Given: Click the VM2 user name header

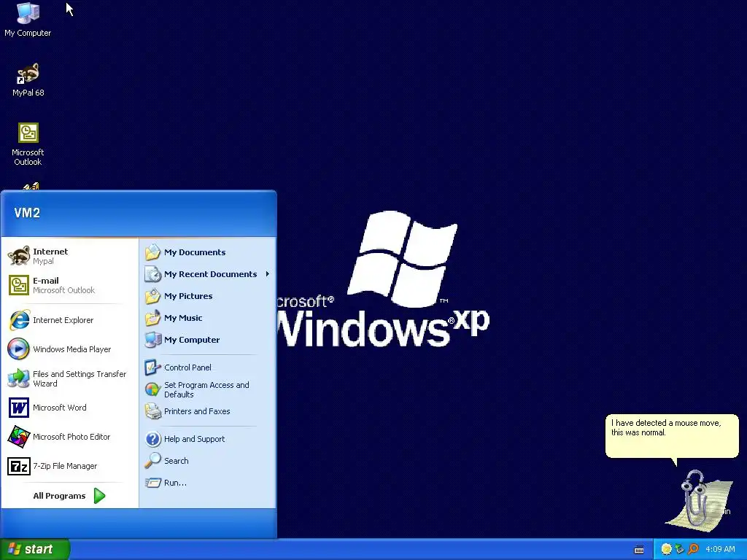Looking at the screenshot, I should tap(27, 213).
